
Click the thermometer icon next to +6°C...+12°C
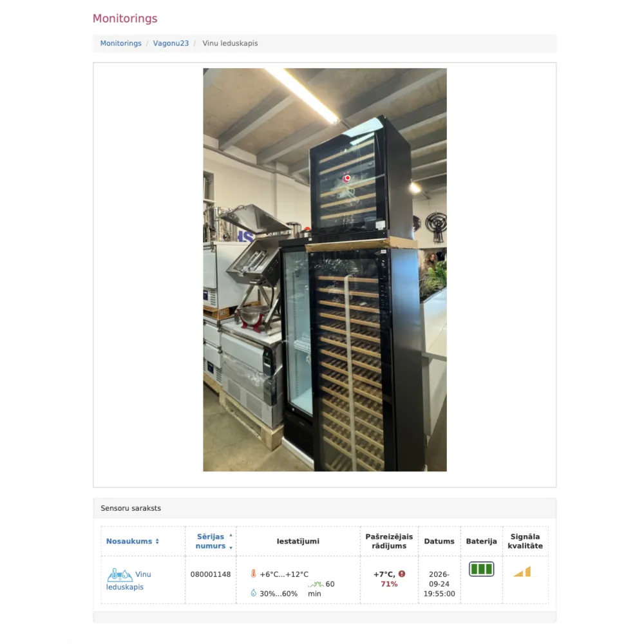point(253,574)
